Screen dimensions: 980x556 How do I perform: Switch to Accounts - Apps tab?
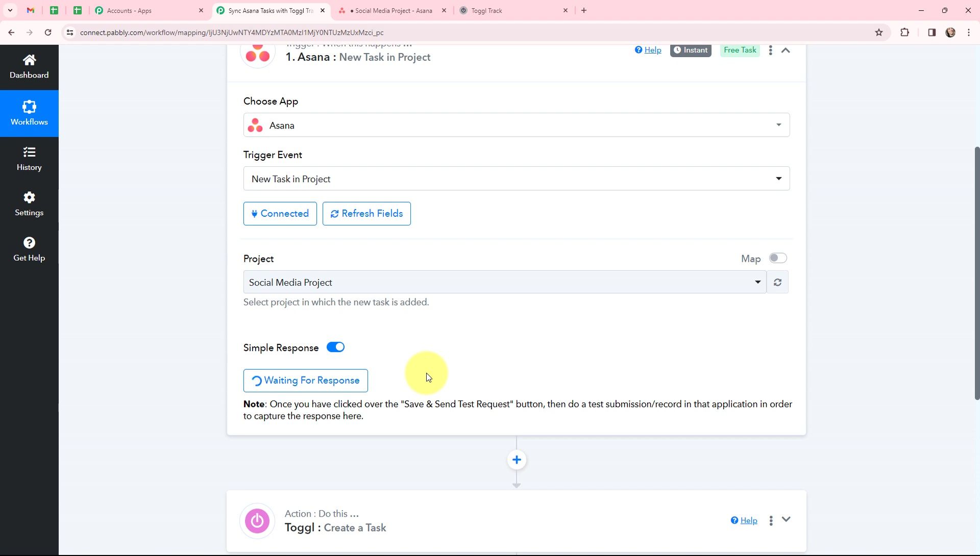pos(149,10)
